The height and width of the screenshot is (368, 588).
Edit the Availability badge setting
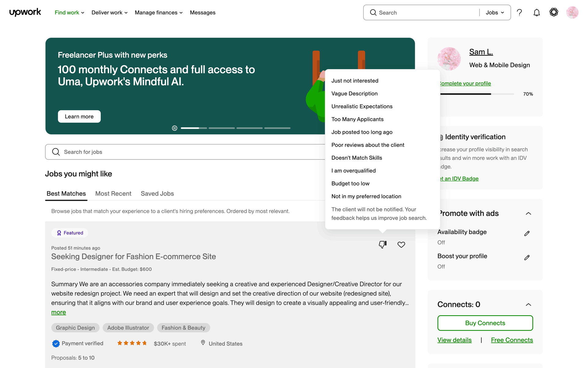pyautogui.click(x=527, y=234)
